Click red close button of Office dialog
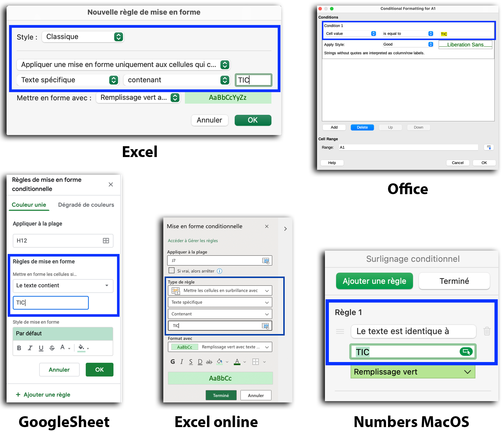Image resolution: width=504 pixels, height=432 pixels. (320, 9)
